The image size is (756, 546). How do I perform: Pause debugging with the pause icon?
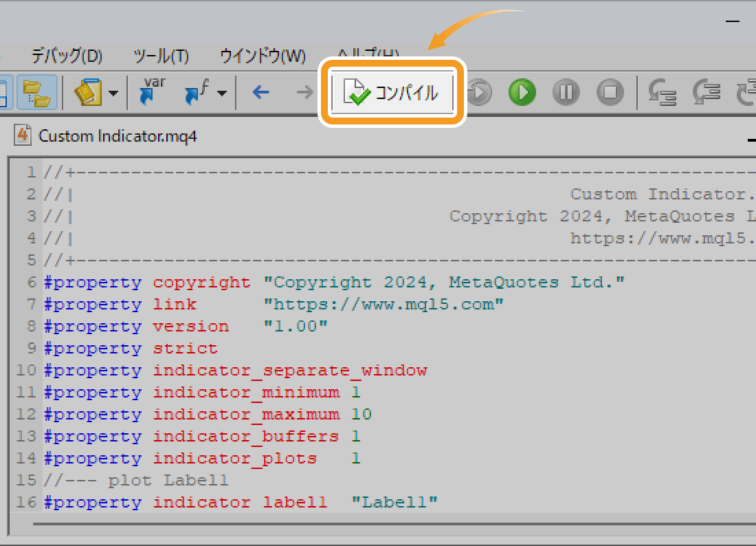pyautogui.click(x=566, y=92)
